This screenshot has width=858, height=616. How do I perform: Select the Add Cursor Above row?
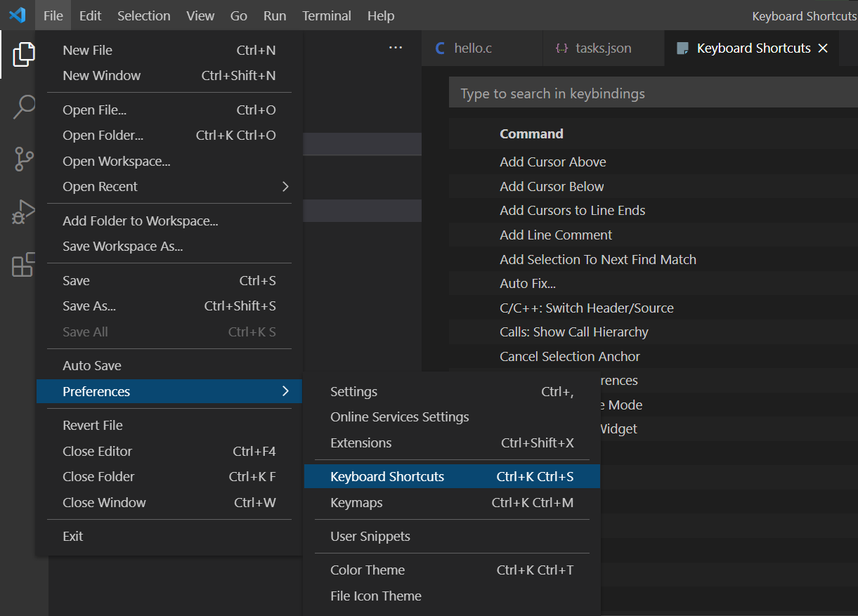pyautogui.click(x=654, y=162)
